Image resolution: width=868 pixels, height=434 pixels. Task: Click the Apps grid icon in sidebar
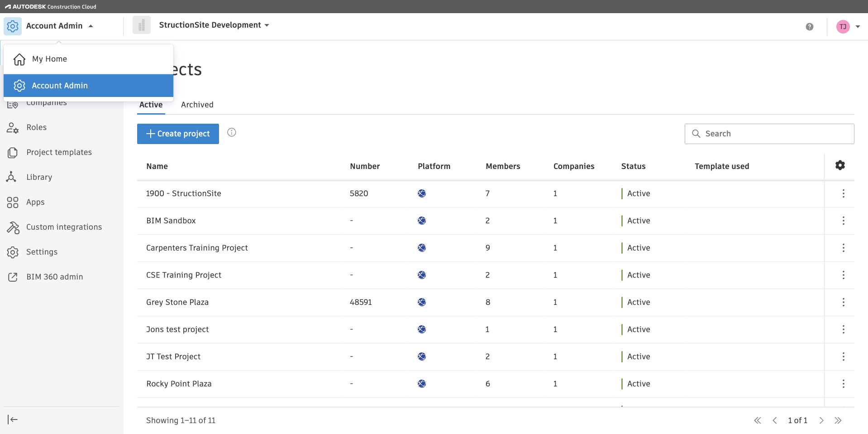(13, 203)
